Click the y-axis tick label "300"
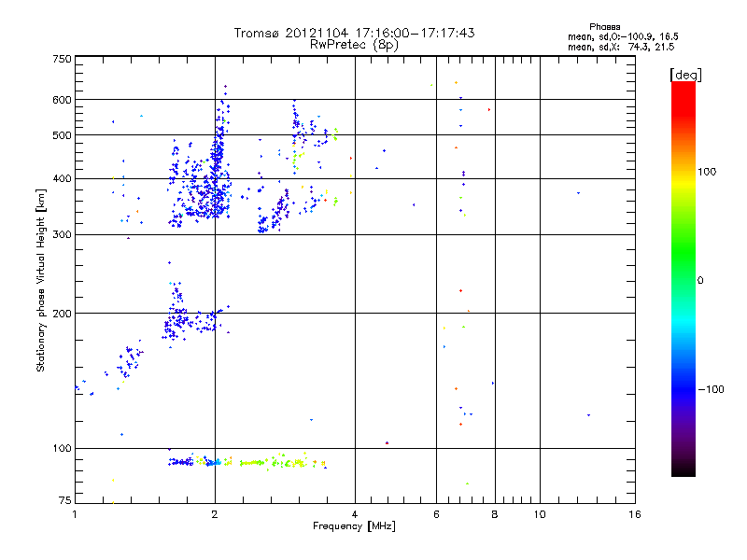Image resolution: width=747 pixels, height=560 pixels. click(x=62, y=235)
